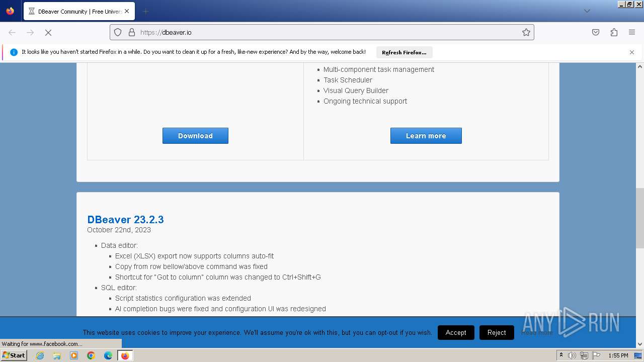Click 'Data editor:' list entry
Screen dimensions: 644x362
click(119, 245)
